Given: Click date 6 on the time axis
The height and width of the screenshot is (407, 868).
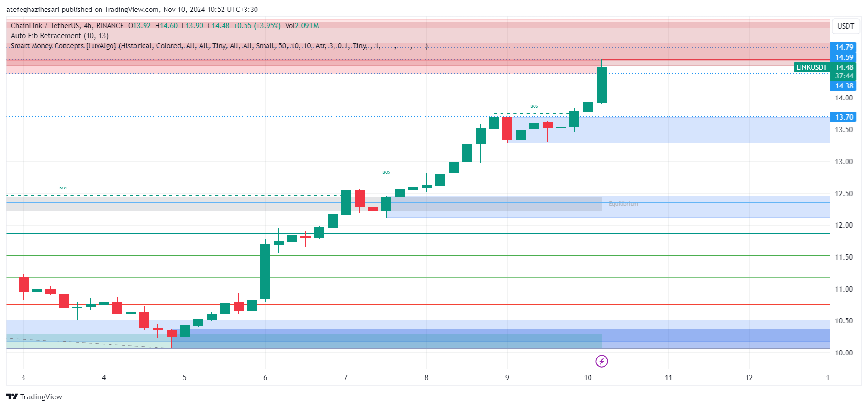Looking at the screenshot, I should coord(265,378).
